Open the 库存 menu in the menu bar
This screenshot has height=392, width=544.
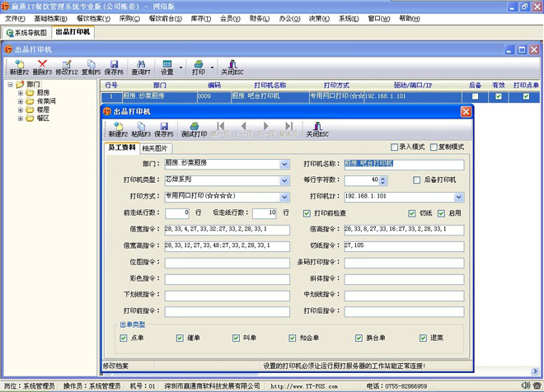click(x=198, y=18)
